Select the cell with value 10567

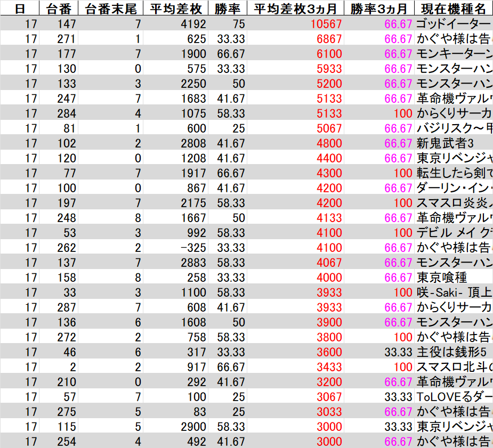click(x=295, y=24)
